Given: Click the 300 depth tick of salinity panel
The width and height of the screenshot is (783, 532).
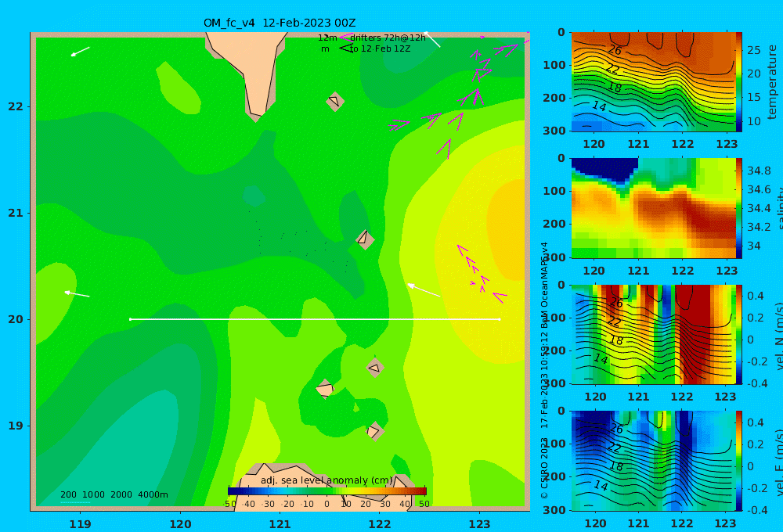Looking at the screenshot, I should (x=554, y=257).
